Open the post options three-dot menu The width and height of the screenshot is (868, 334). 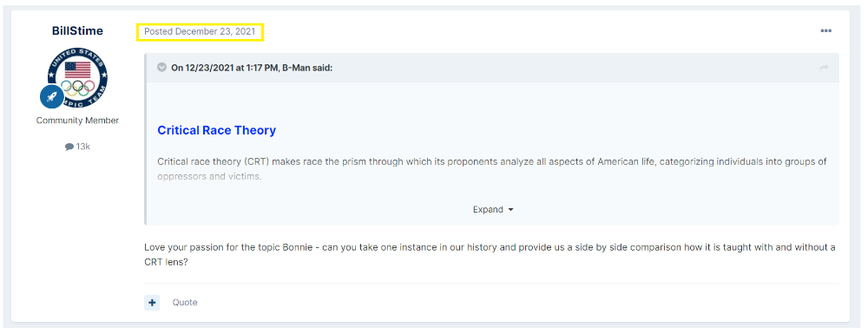825,31
